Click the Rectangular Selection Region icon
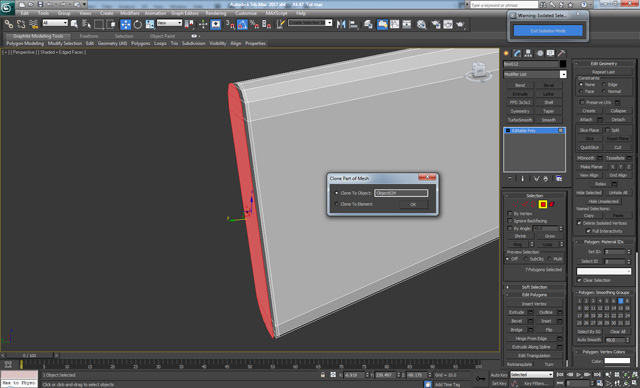This screenshot has height=388, width=640. pos(98,24)
